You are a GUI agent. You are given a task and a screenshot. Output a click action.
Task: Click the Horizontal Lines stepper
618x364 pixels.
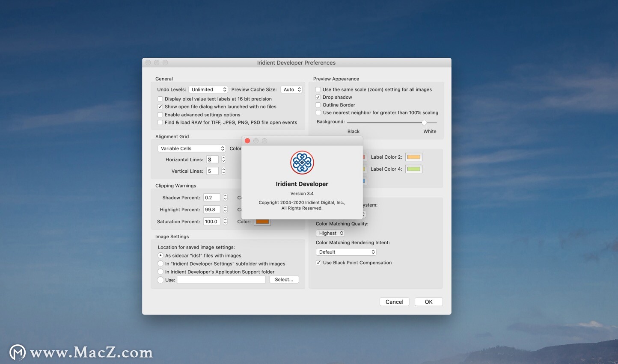223,160
